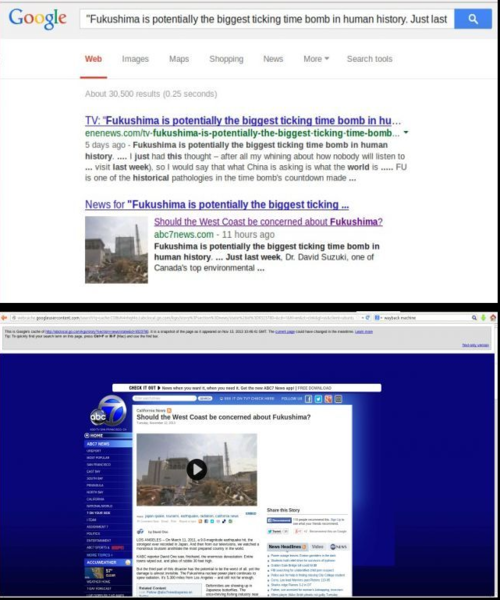500x600 pixels.
Task: Click the article headline about Fukushima
Action: [223, 417]
